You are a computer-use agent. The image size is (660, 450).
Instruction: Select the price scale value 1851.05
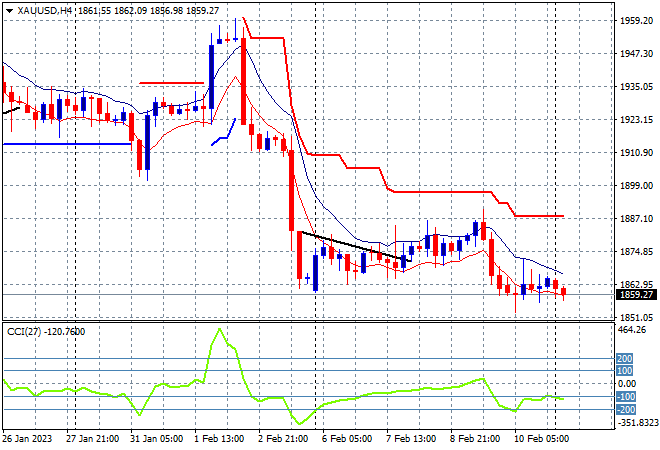[x=637, y=318]
